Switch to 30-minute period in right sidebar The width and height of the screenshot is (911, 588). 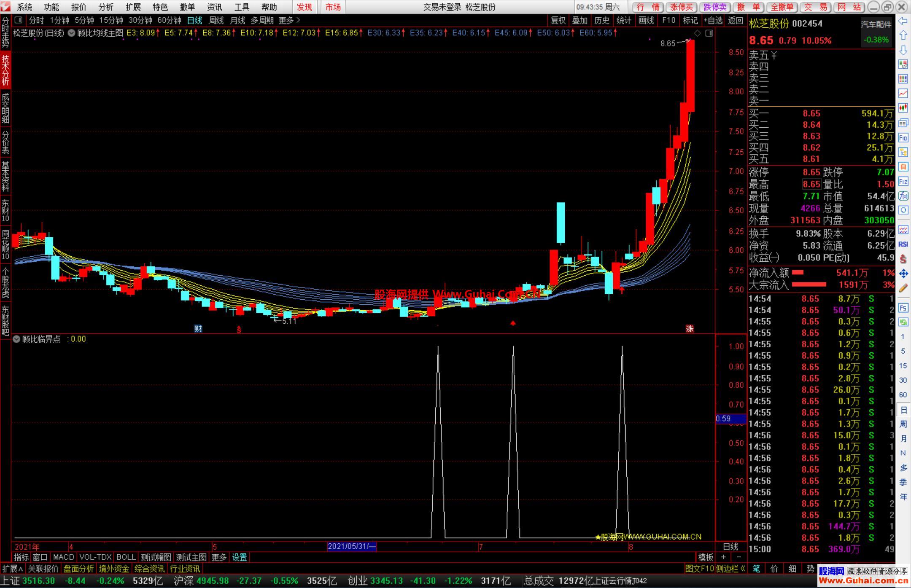(903, 380)
